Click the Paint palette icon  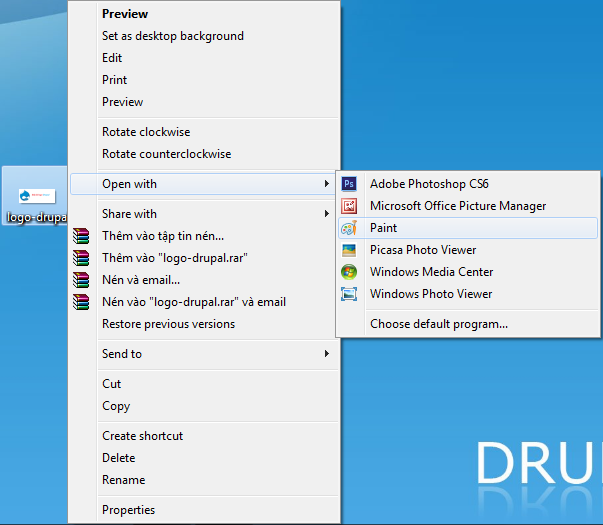[x=349, y=228]
